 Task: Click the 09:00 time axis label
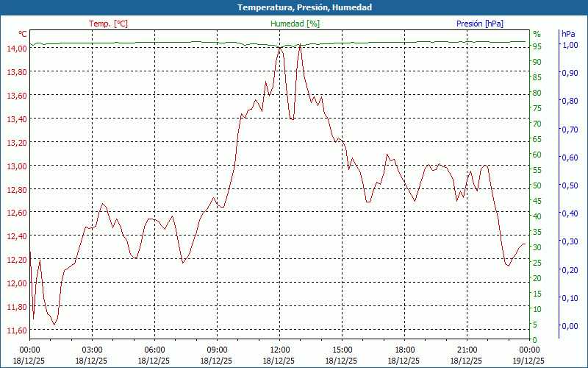[217, 350]
